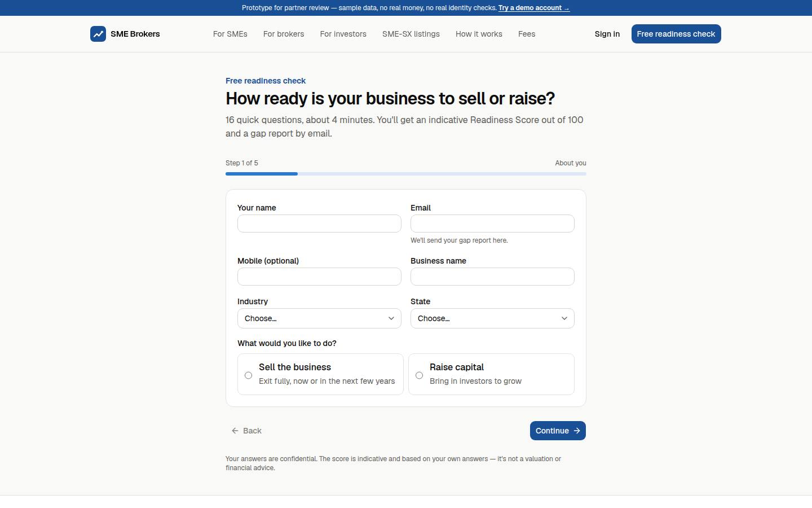Open the For SMEs nav item

(230, 34)
